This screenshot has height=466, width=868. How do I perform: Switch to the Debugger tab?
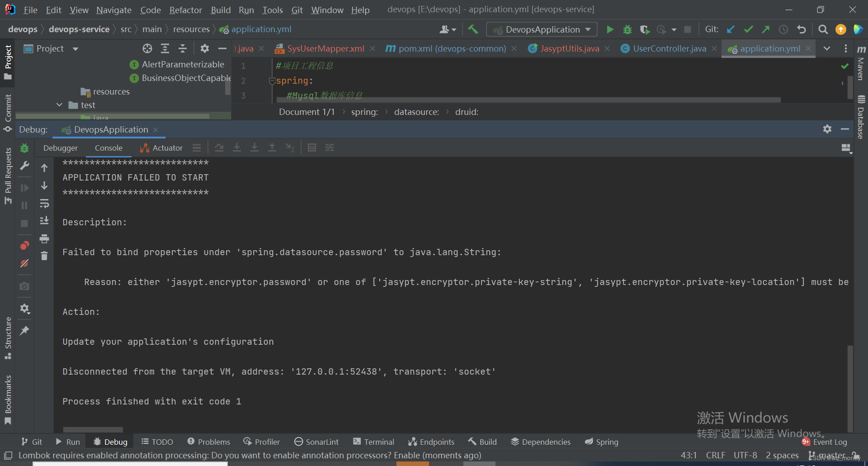click(61, 148)
